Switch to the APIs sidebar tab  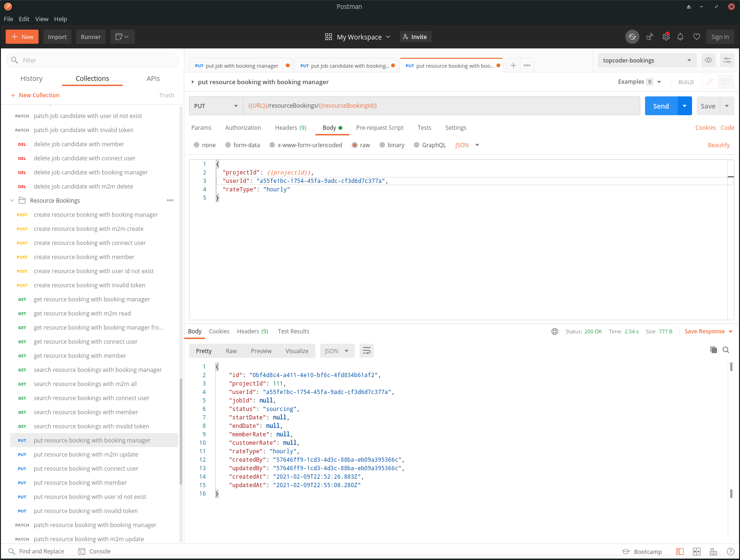click(153, 79)
